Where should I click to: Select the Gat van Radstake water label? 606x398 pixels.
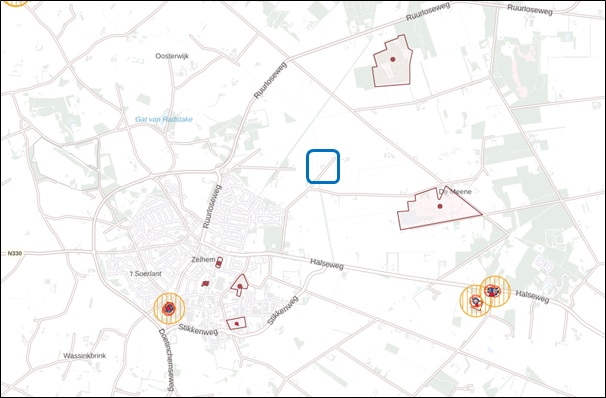pyautogui.click(x=164, y=119)
